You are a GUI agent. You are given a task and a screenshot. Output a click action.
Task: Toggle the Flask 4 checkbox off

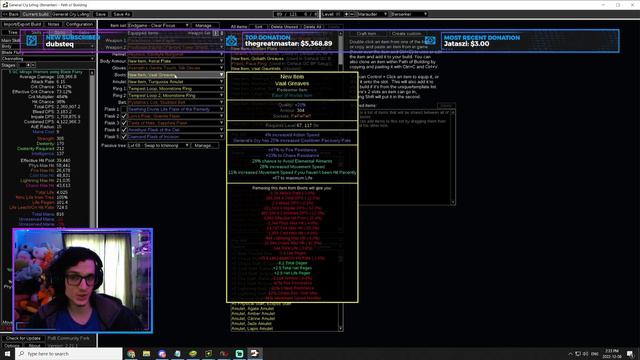pyautogui.click(x=124, y=130)
